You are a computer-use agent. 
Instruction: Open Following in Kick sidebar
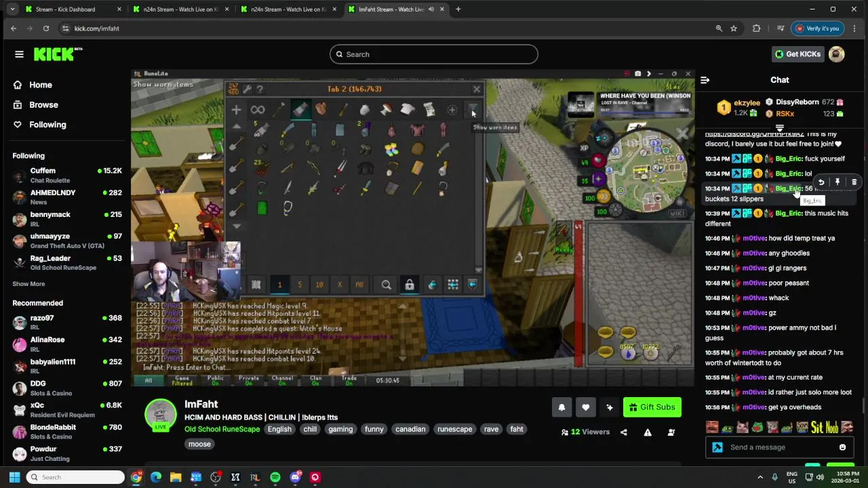click(47, 125)
